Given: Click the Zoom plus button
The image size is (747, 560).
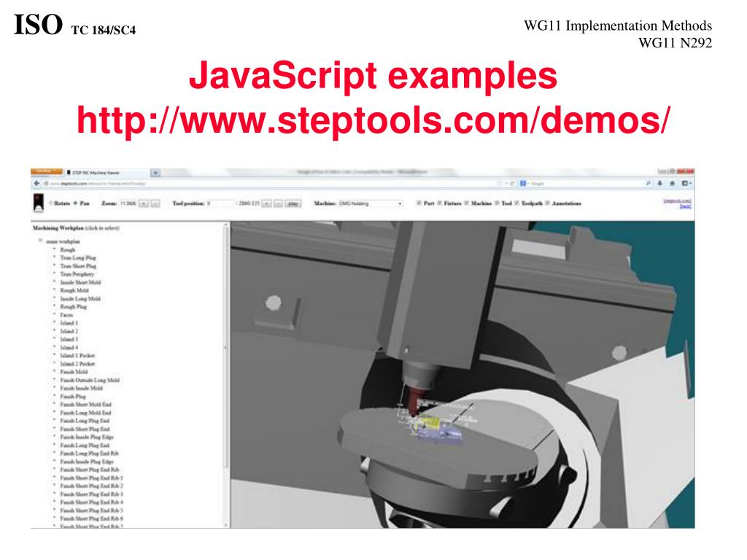Looking at the screenshot, I should (x=144, y=203).
